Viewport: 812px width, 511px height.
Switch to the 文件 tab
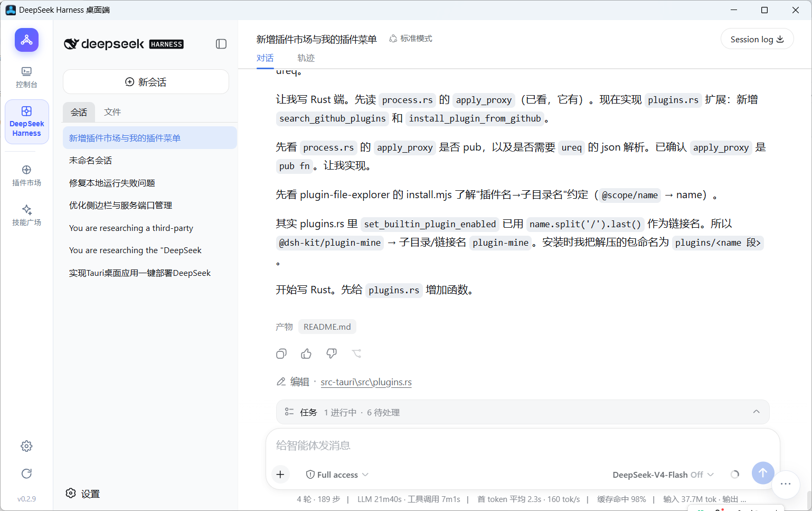point(112,112)
